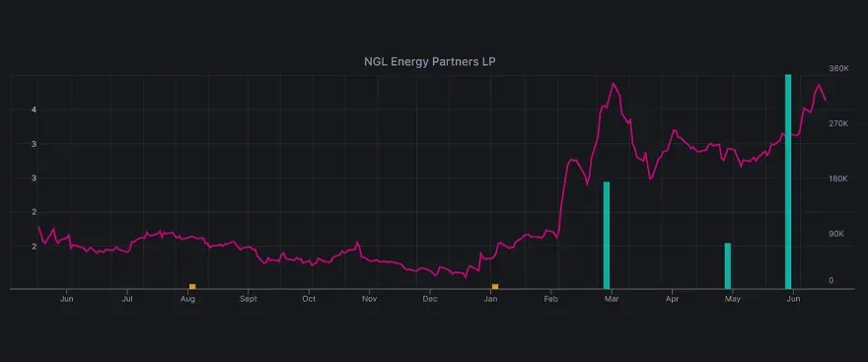Click the orange marker near Aug
868x362 pixels.
[192, 286]
